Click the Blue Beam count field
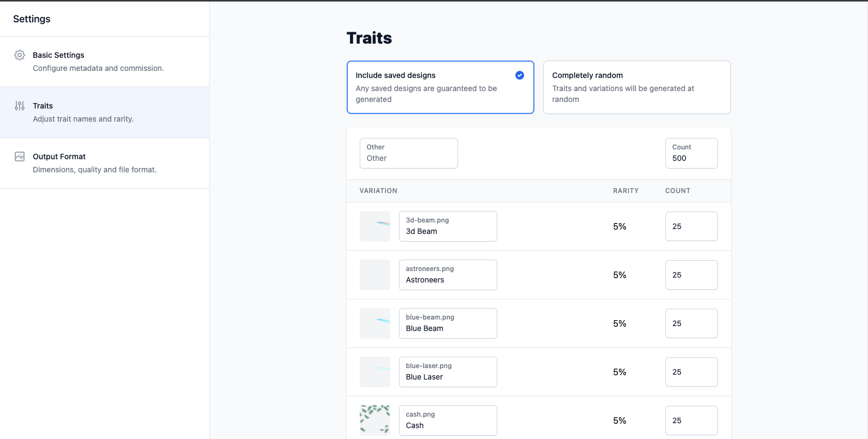Screen dimensions: 868x439 pyautogui.click(x=692, y=323)
